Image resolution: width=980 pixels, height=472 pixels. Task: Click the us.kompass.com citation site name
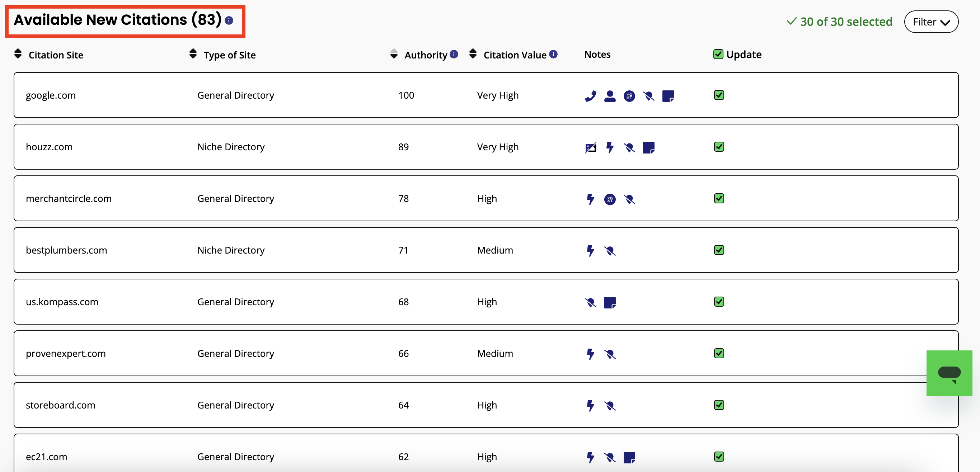pyautogui.click(x=62, y=302)
